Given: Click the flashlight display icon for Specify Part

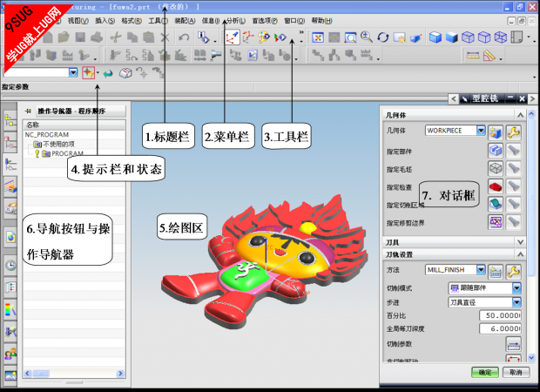Looking at the screenshot, I should (x=513, y=151).
